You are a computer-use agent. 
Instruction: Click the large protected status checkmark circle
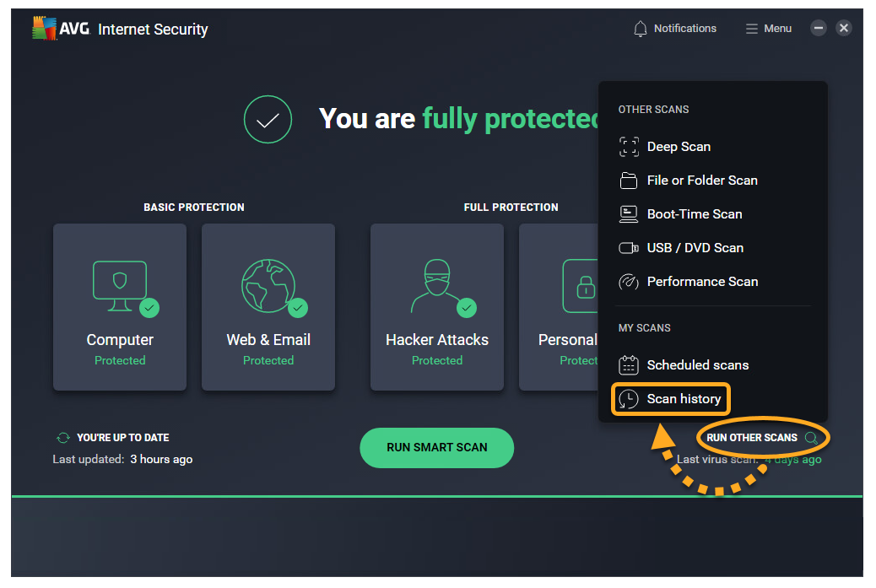[268, 120]
